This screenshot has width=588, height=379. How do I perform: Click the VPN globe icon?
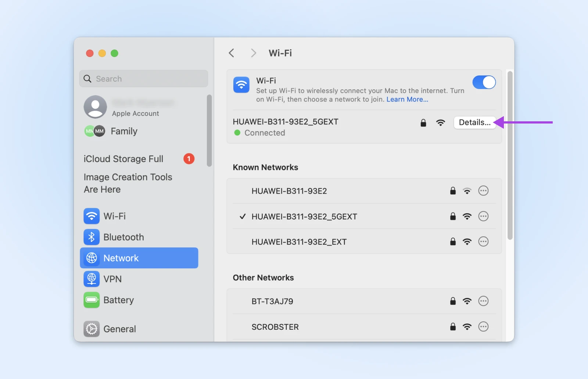coord(92,279)
